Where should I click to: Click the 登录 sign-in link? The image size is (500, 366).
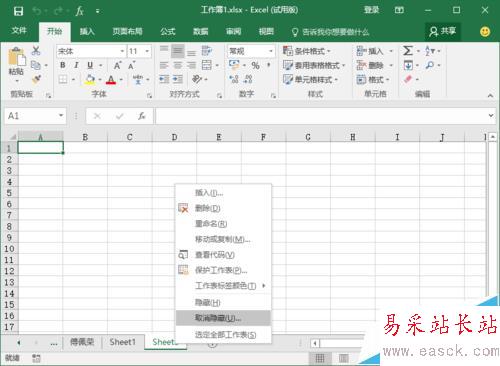tap(371, 10)
